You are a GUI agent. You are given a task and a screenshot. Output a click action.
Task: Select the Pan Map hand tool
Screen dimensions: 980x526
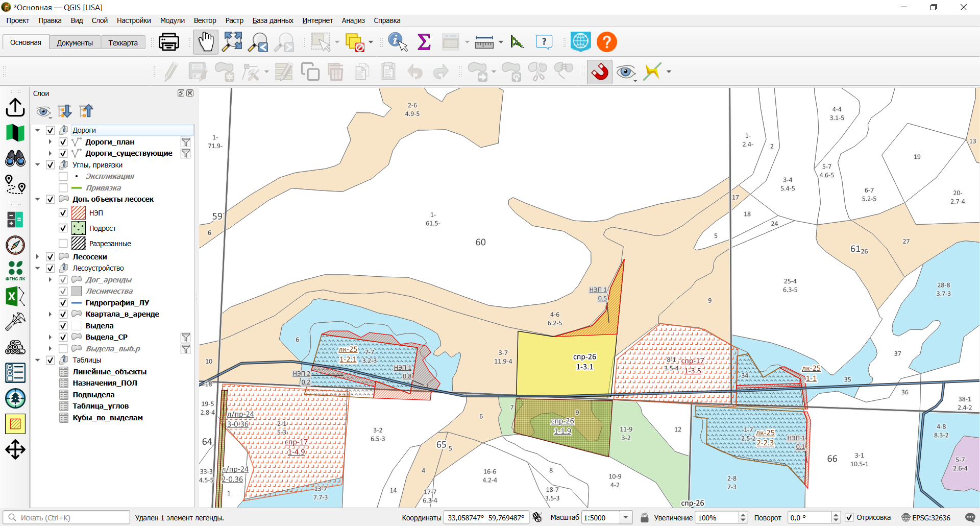(x=206, y=42)
